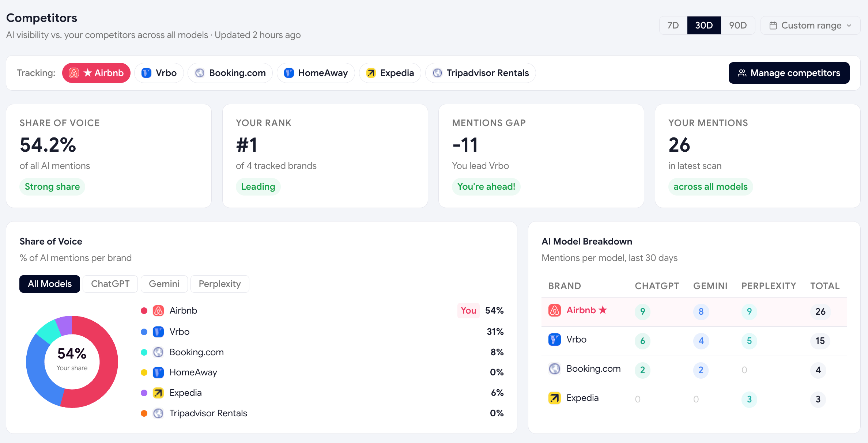This screenshot has width=868, height=443.
Task: Select the Tripadvisor Rentals tracking chip
Action: (480, 73)
